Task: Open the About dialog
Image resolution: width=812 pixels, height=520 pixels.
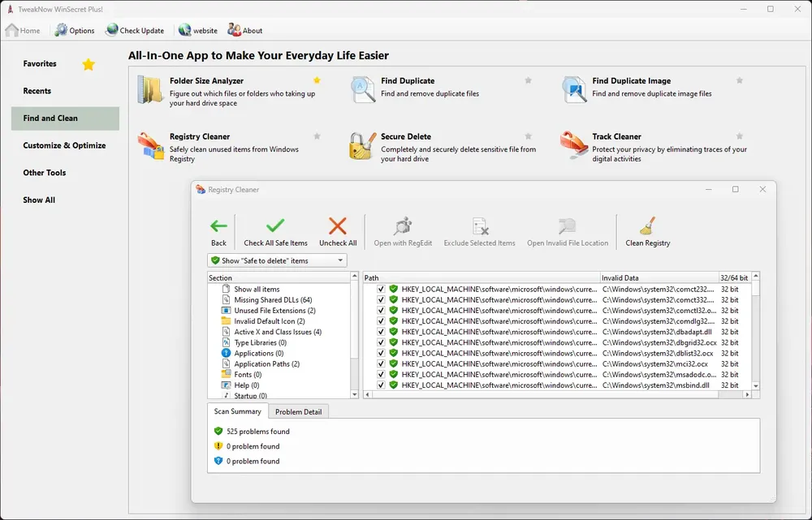Action: (x=245, y=31)
